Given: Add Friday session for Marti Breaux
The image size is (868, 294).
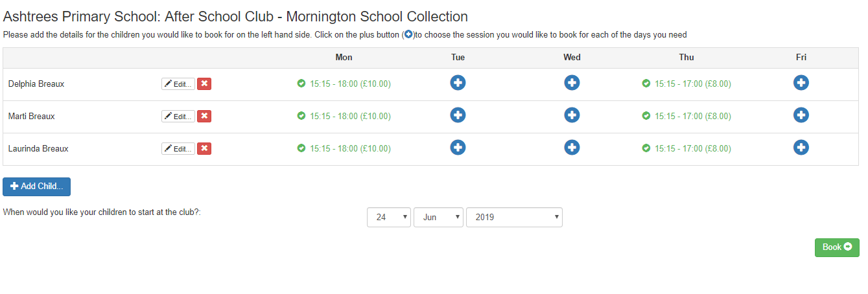Looking at the screenshot, I should coord(801,115).
